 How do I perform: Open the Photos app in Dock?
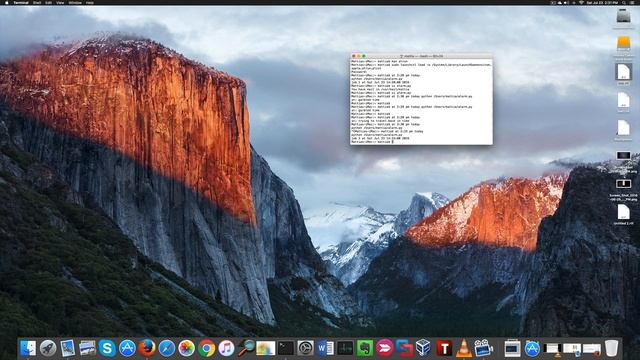186,348
